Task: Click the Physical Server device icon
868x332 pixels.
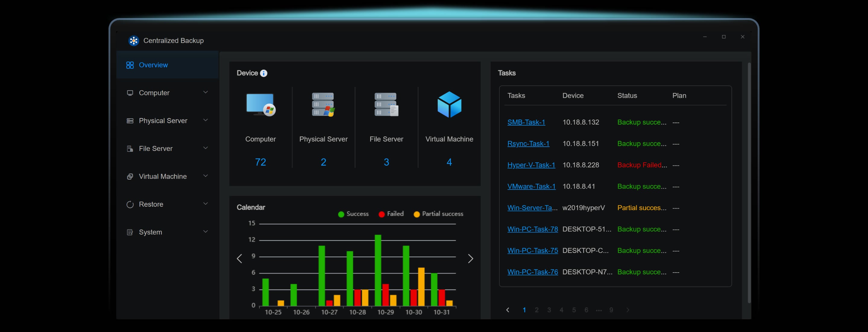Action: (323, 104)
